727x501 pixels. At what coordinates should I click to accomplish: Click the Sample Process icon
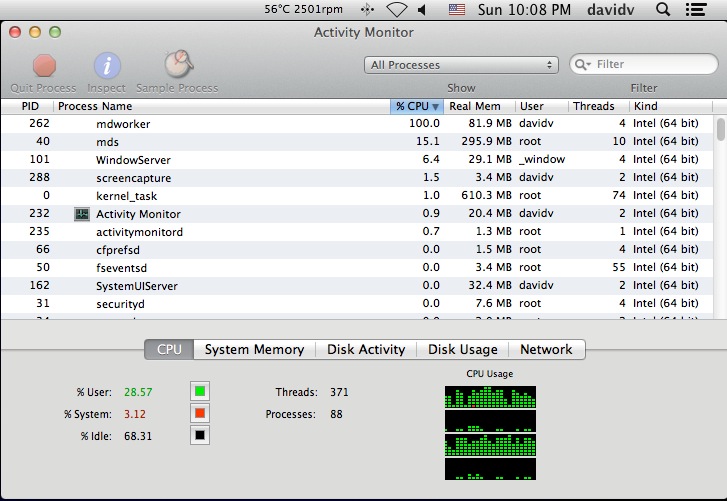pyautogui.click(x=179, y=64)
